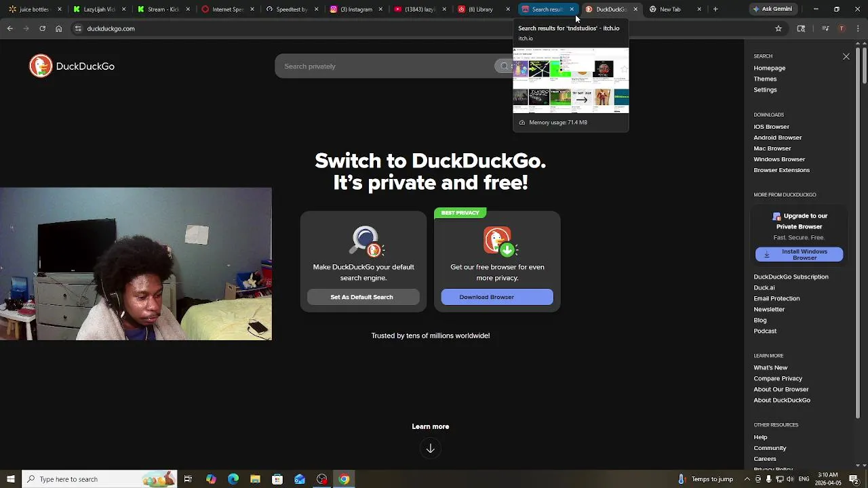Open Microsoft Edge from taskbar
The image size is (868, 488).
click(233, 479)
